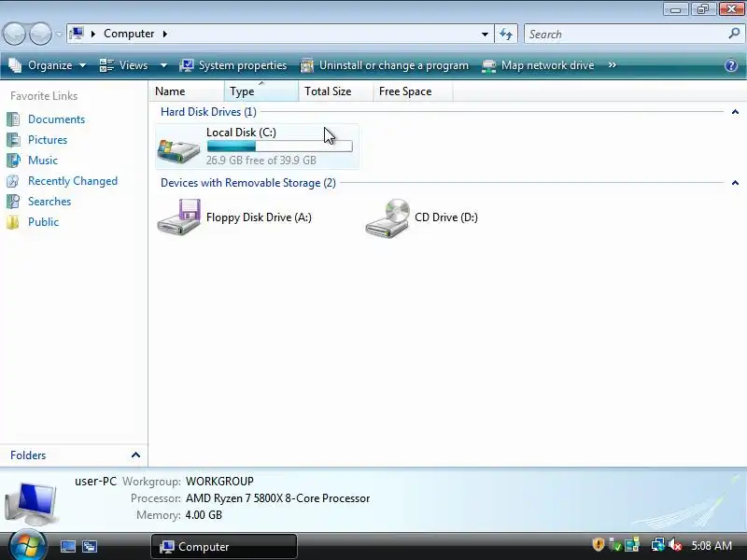Click Devices with Removable Storage (2) header
The image size is (747, 560).
(x=247, y=183)
